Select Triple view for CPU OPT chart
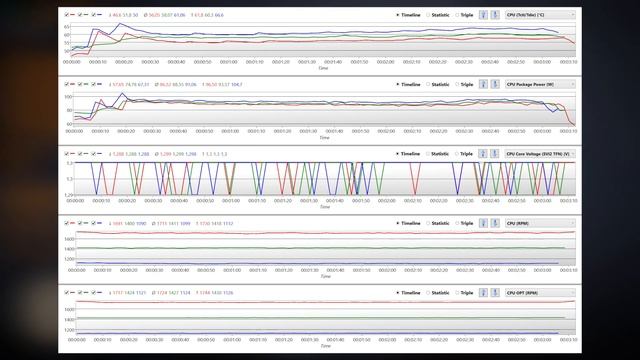Image resolution: width=640 pixels, height=360 pixels. tap(464, 293)
